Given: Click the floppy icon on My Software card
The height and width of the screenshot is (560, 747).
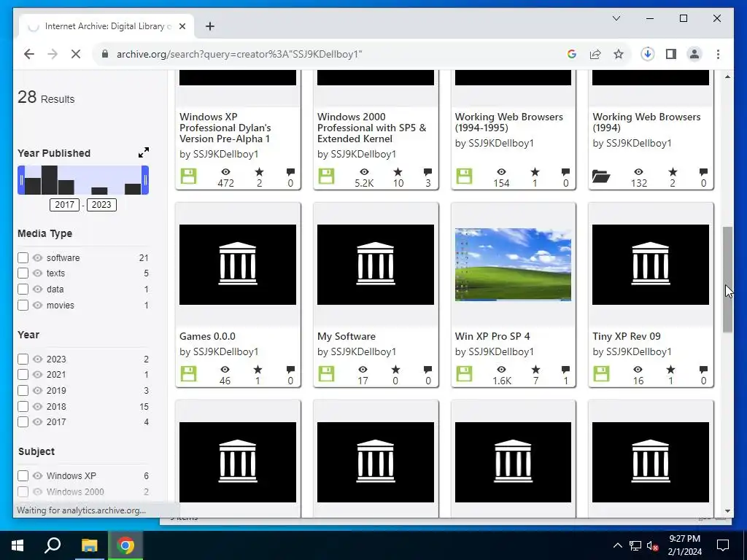Looking at the screenshot, I should point(326,373).
